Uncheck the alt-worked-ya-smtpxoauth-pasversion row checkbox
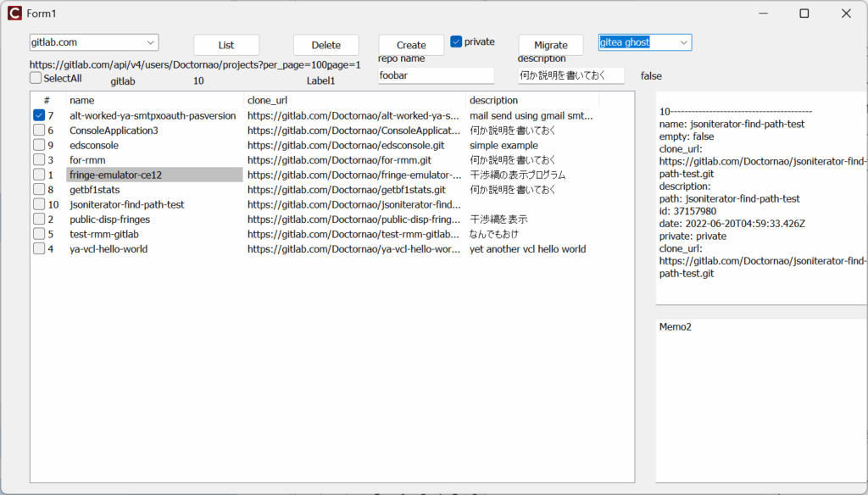This screenshot has height=495, width=868. point(39,115)
